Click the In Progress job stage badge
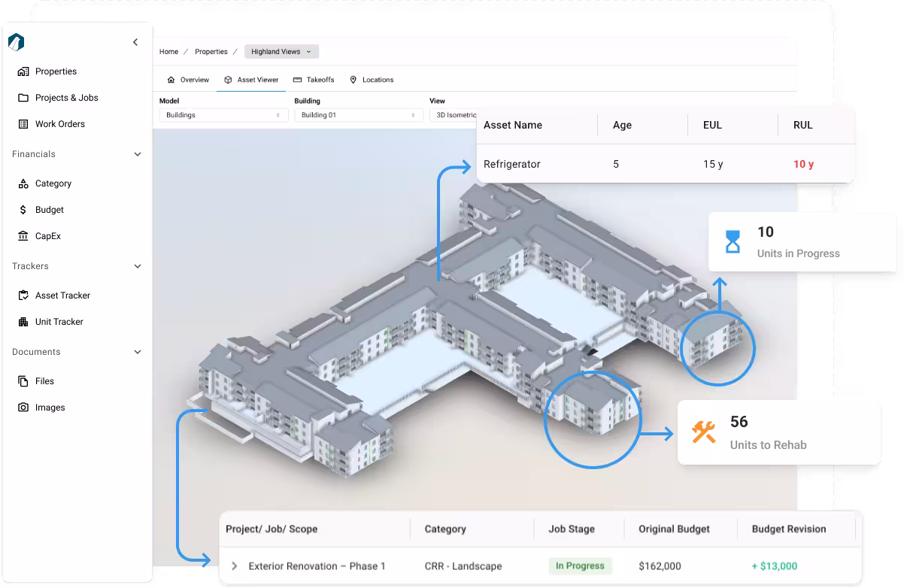904x588 pixels. 580,565
